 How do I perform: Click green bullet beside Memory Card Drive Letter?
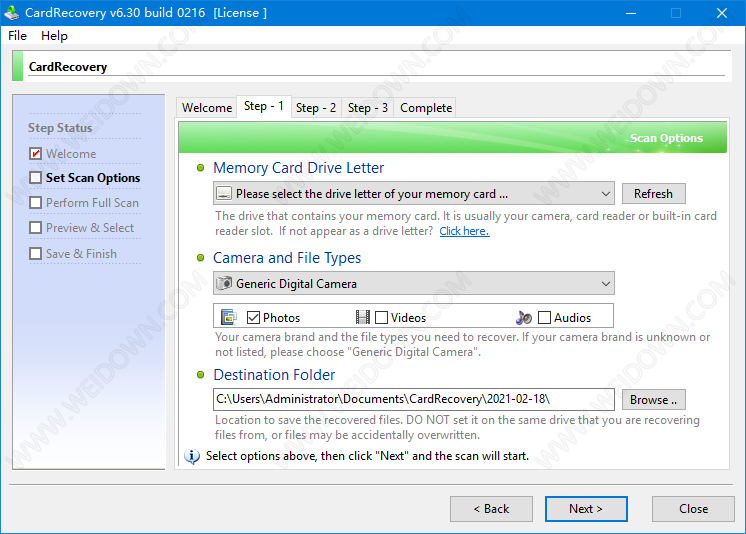200,168
